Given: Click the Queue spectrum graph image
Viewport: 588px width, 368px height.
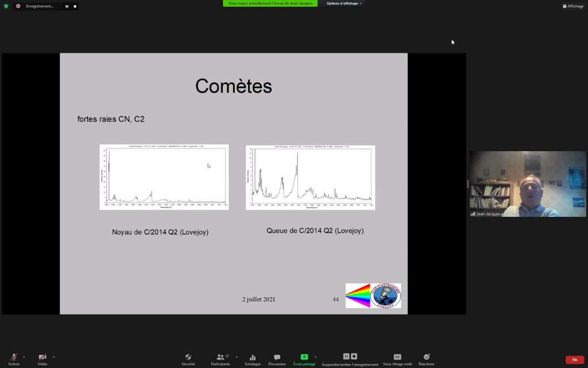Looking at the screenshot, I should 310,177.
